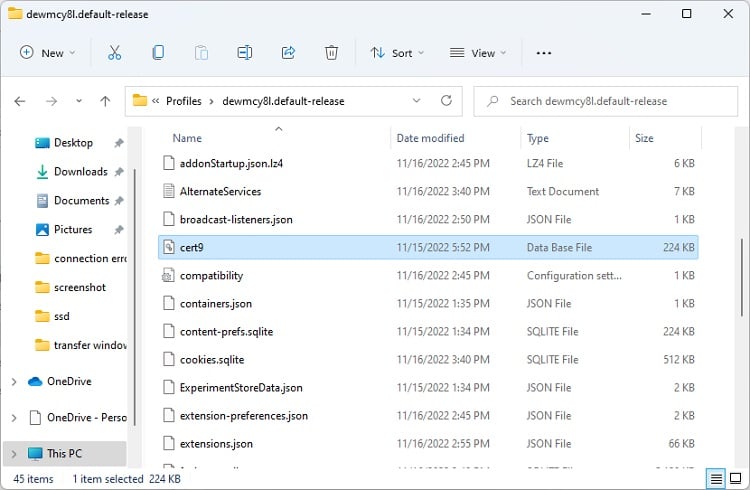This screenshot has width=750, height=490.
Task: Switch to large thumbnails view icon
Action: pos(736,478)
